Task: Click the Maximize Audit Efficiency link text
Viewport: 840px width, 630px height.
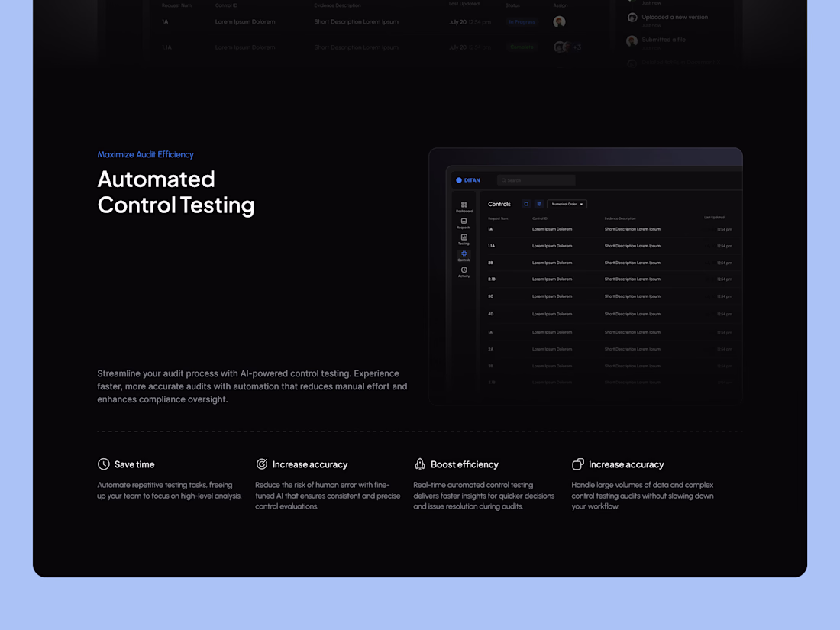Action: (x=145, y=154)
